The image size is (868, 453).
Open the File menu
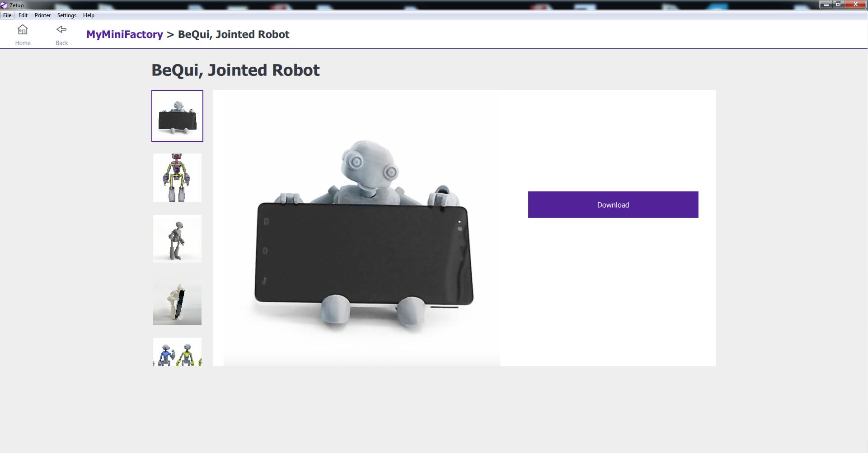[7, 15]
